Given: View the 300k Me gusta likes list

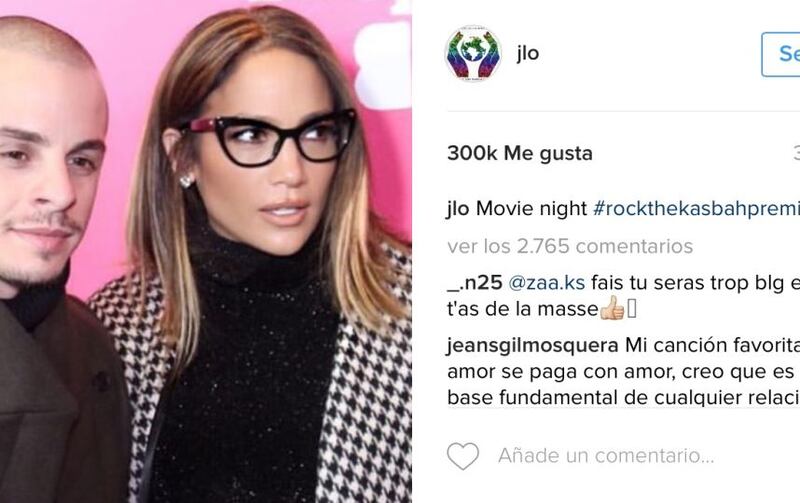Looking at the screenshot, I should pos(520,153).
